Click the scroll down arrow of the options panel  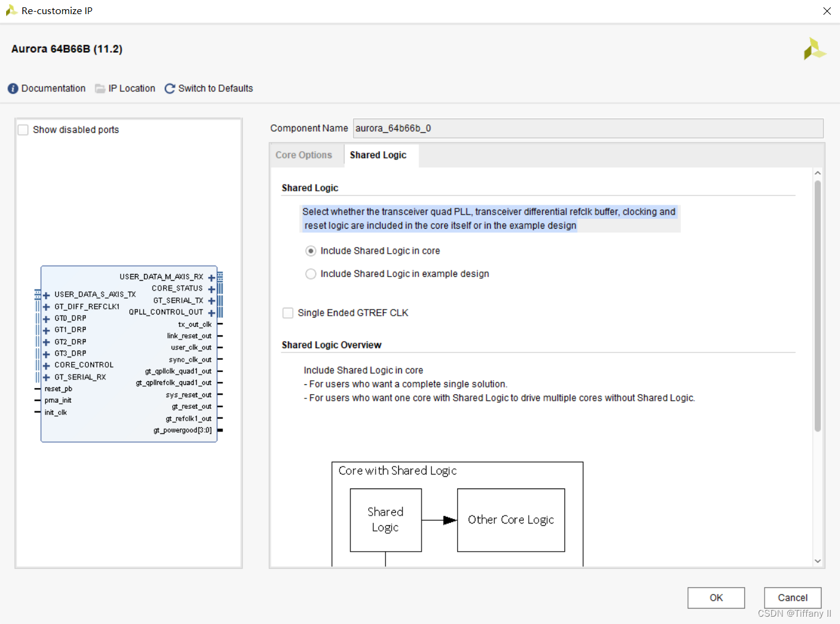coord(817,561)
